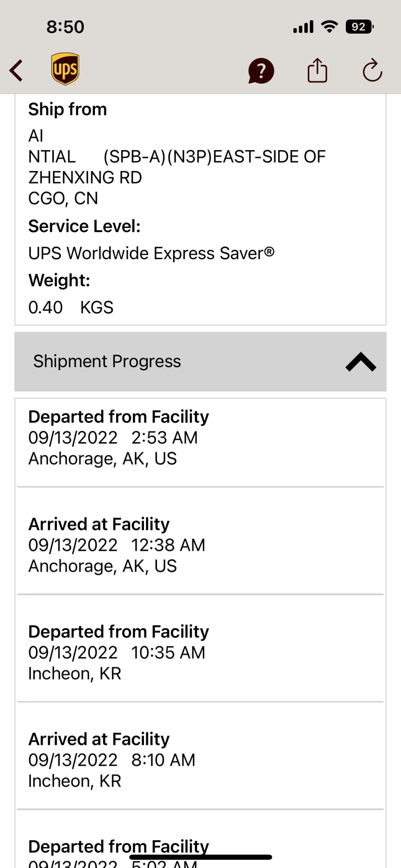Viewport: 401px width, 868px height.
Task: Tap the battery indicator showing 92
Action: point(359,27)
